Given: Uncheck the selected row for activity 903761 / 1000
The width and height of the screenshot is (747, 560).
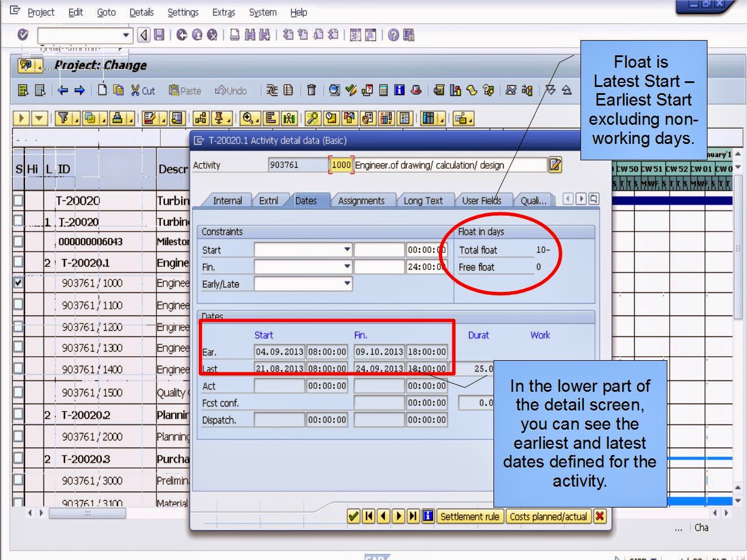Looking at the screenshot, I should pos(18,283).
